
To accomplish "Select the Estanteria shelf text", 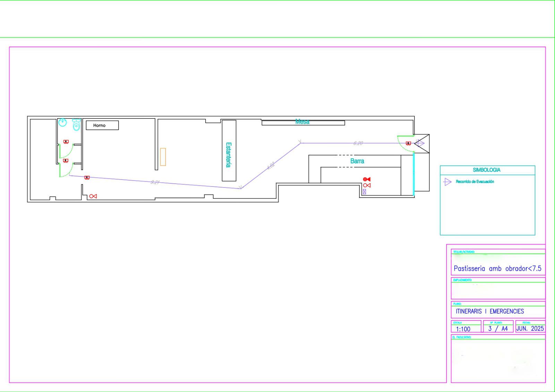I will pos(228,155).
